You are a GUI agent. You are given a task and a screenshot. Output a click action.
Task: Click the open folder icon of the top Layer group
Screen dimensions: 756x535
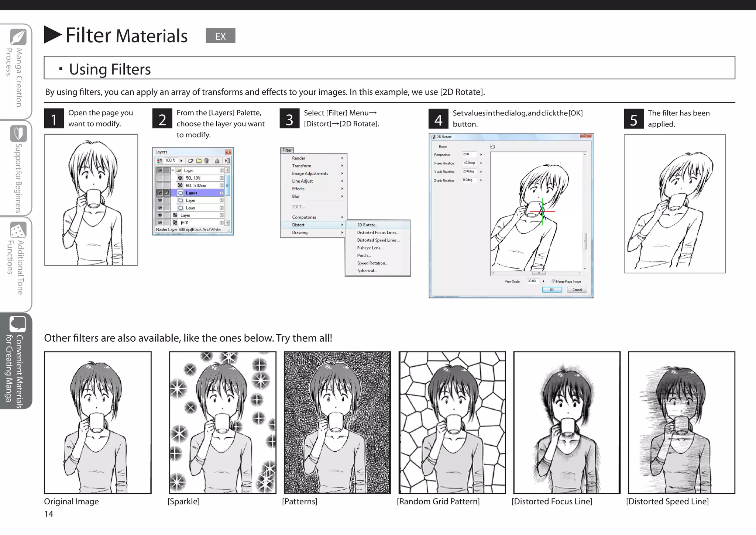click(179, 170)
